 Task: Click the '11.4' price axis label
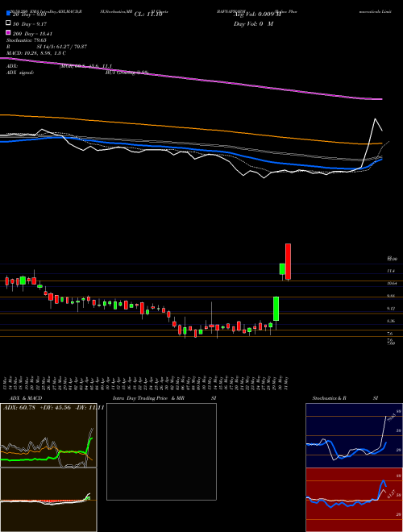[x=391, y=271]
